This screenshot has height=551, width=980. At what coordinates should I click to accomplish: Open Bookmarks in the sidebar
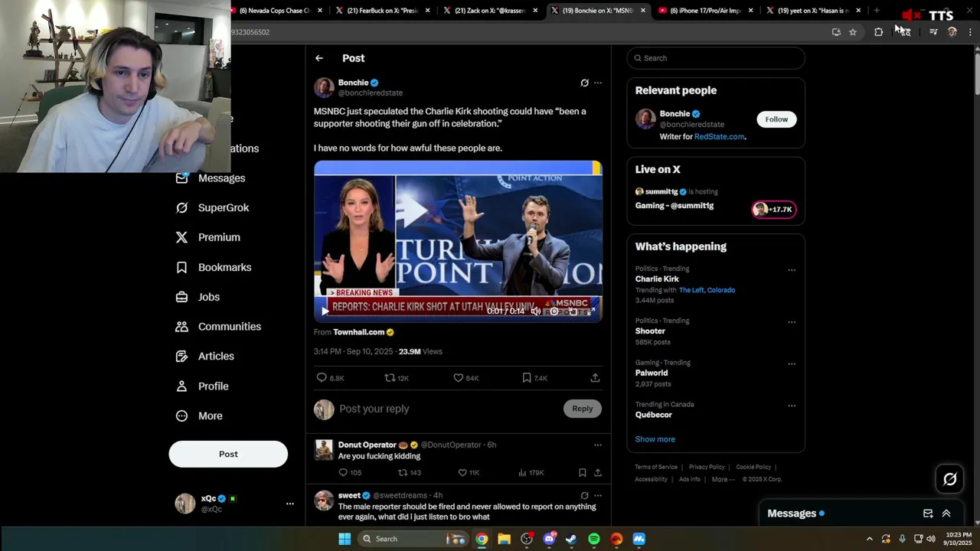pos(214,267)
